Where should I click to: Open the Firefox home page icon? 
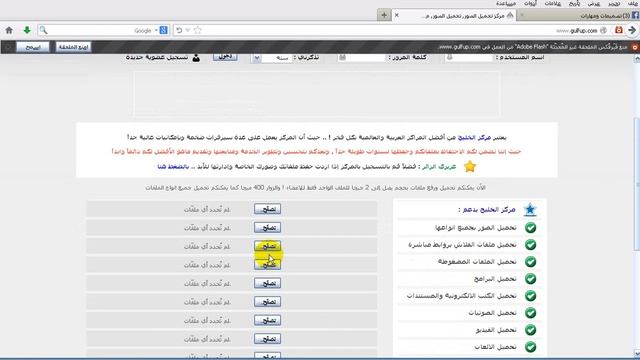9,30
